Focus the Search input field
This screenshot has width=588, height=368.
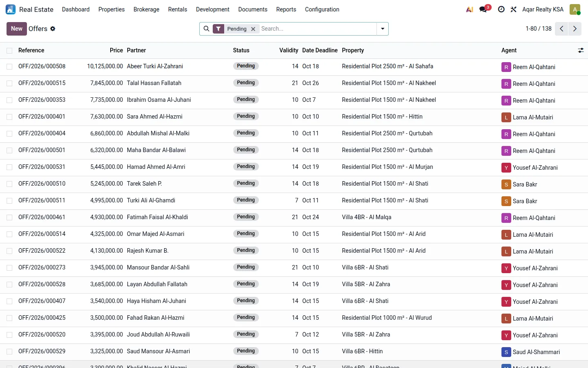pos(318,29)
